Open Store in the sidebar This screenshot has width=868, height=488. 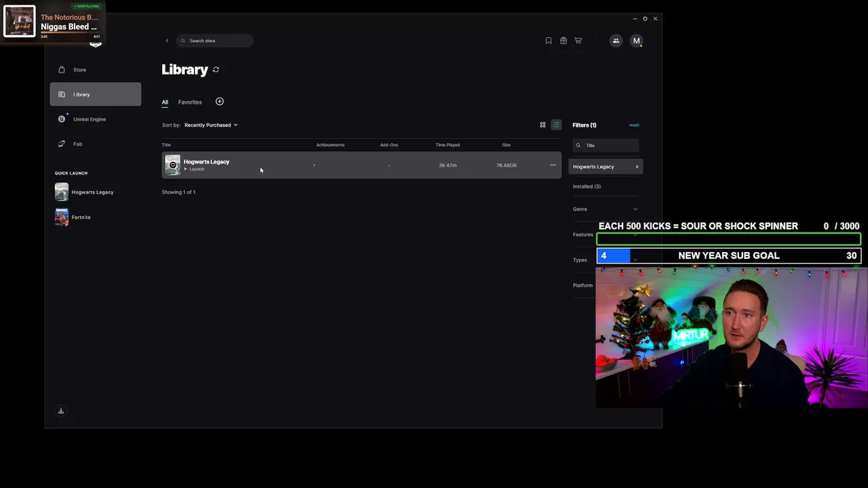(x=96, y=70)
